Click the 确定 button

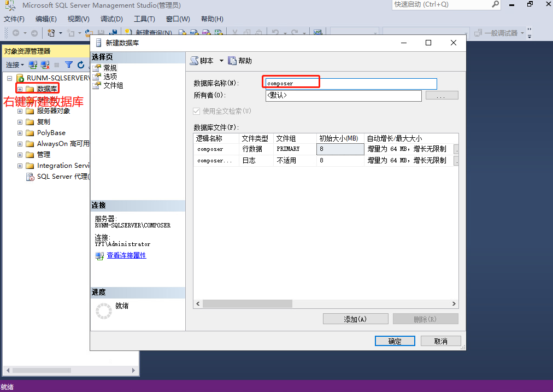395,341
